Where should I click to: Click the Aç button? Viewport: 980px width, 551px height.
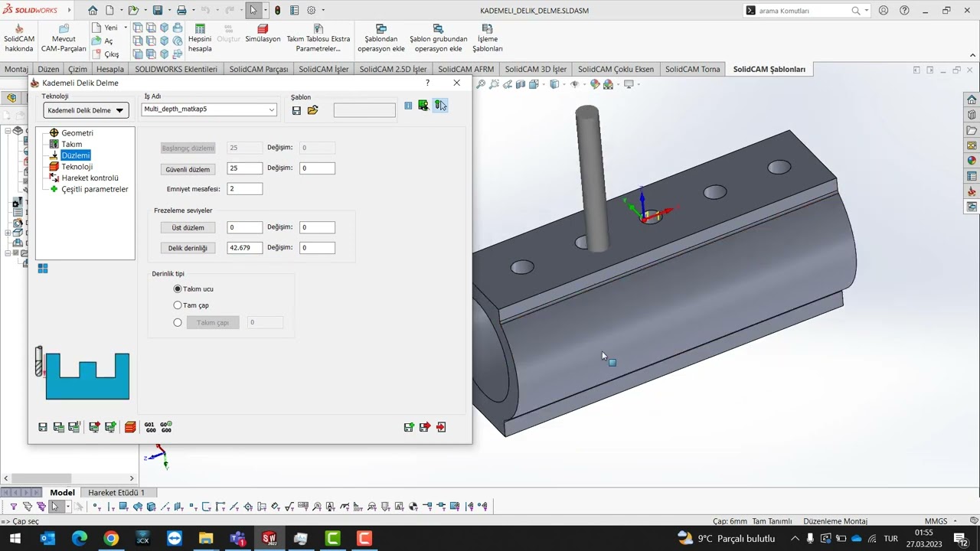point(103,41)
